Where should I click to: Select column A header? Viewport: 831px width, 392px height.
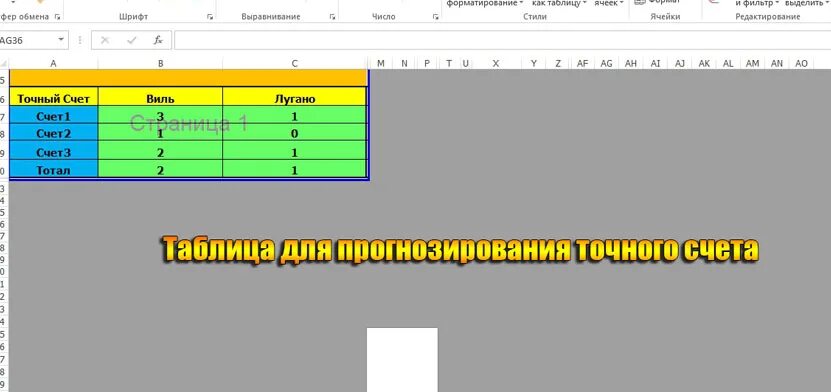54,64
